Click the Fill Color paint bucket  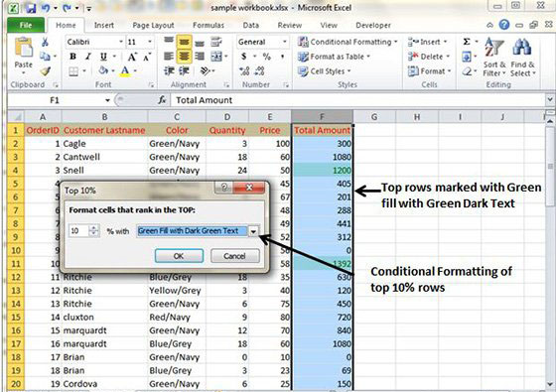tap(103, 70)
